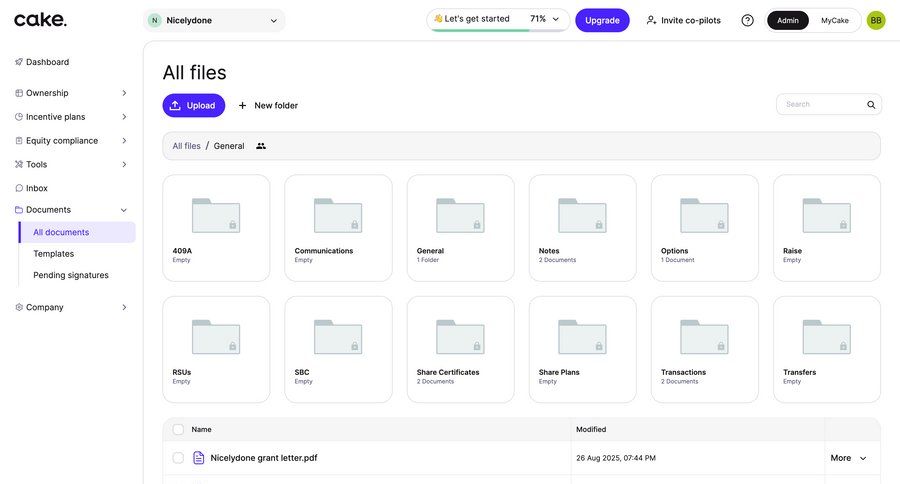
Task: Switch to Admin mode
Action: tap(788, 21)
